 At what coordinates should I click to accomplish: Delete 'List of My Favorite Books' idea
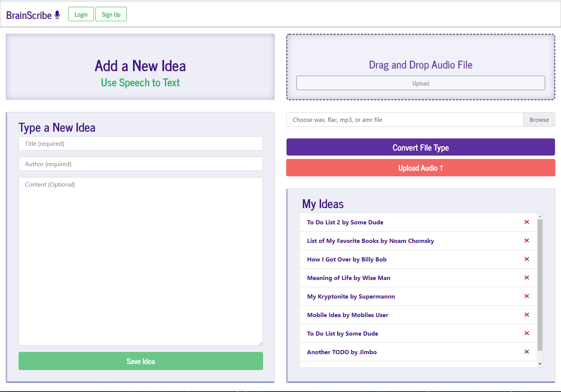[527, 241]
